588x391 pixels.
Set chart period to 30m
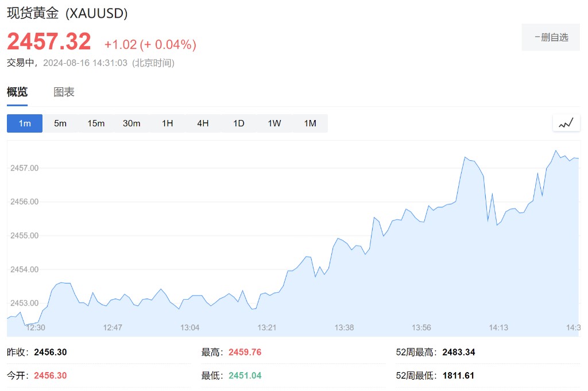click(x=131, y=123)
